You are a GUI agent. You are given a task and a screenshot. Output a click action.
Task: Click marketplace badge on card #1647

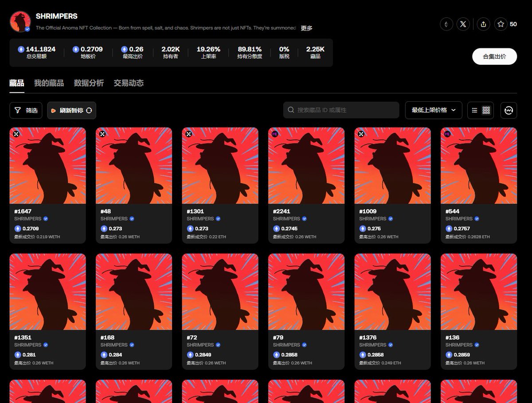pos(16,134)
